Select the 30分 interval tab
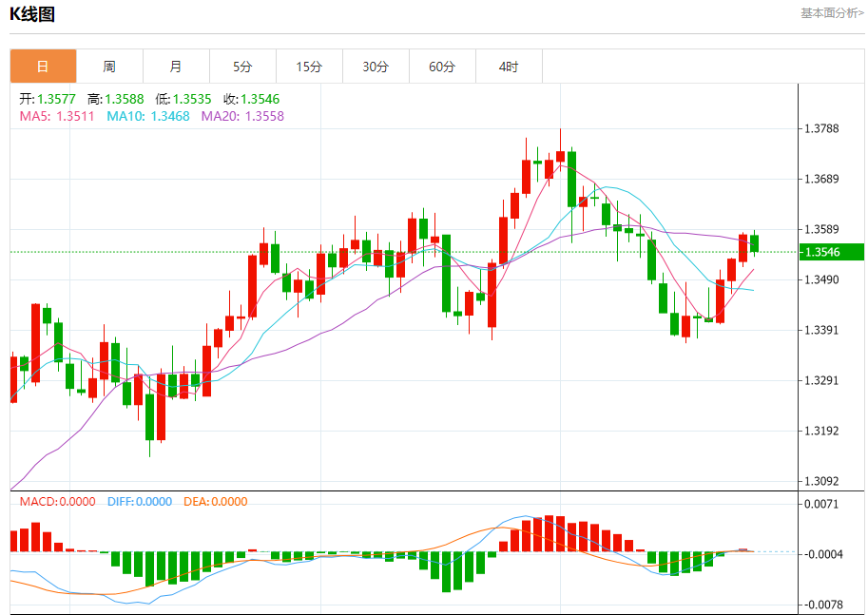868x615 pixels. click(x=376, y=67)
